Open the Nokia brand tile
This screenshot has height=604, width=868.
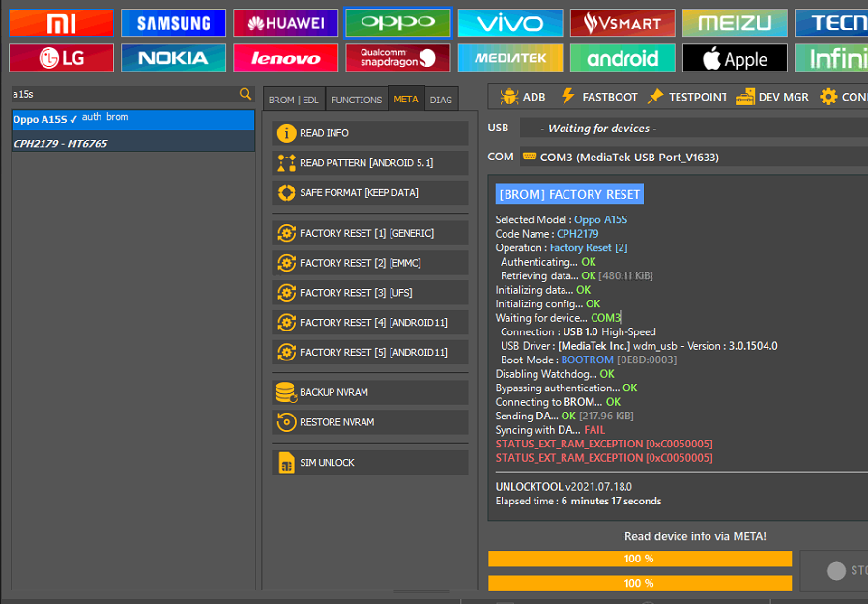pyautogui.click(x=173, y=58)
